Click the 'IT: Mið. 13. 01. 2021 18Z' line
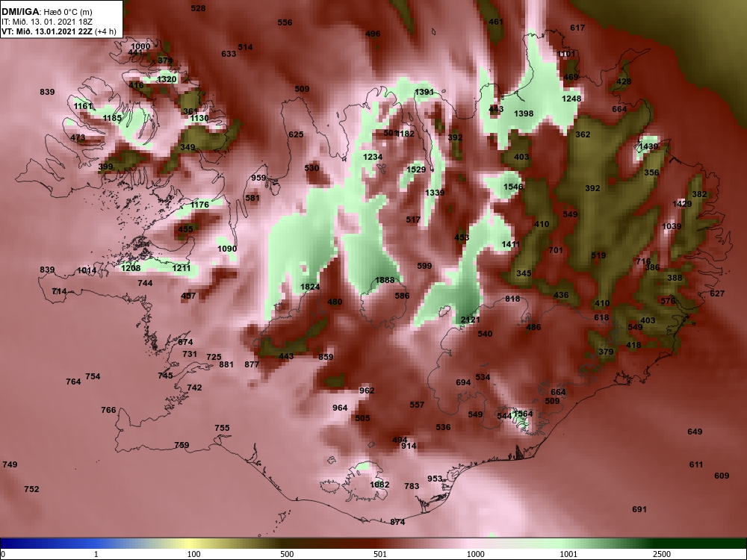The image size is (747, 560). pos(46,22)
